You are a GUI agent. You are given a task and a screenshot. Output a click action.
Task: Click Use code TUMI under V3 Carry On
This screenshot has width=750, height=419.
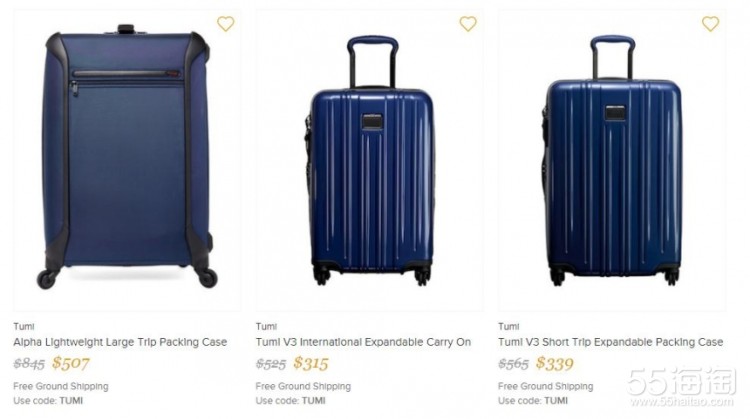point(290,400)
